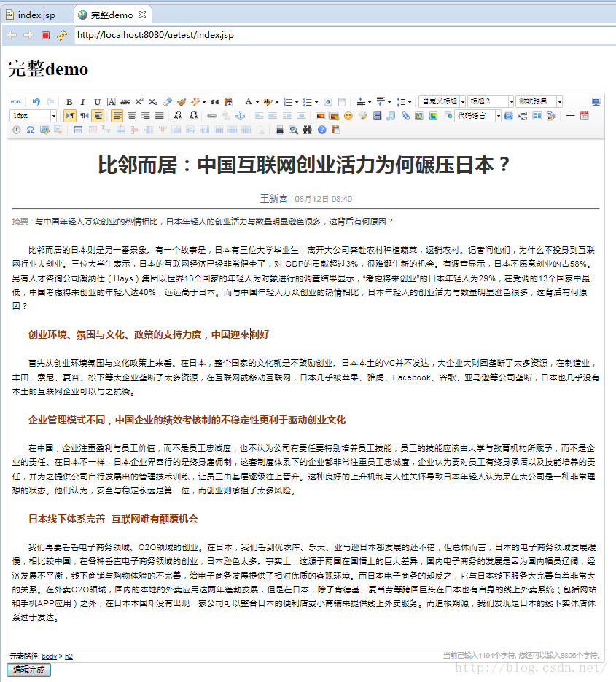Click the h2 element path link
616x682 pixels.
pyautogui.click(x=69, y=656)
